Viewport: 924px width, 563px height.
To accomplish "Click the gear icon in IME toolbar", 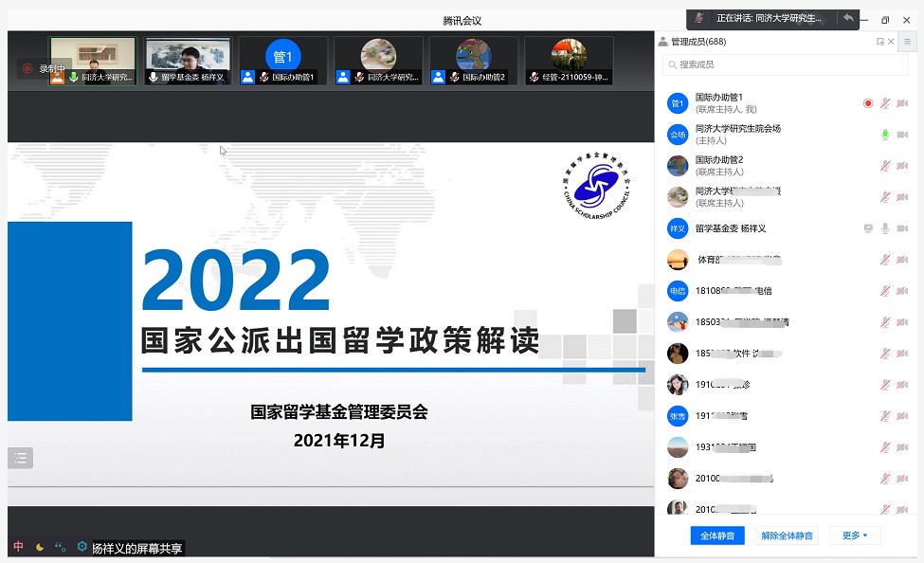I will (x=82, y=547).
